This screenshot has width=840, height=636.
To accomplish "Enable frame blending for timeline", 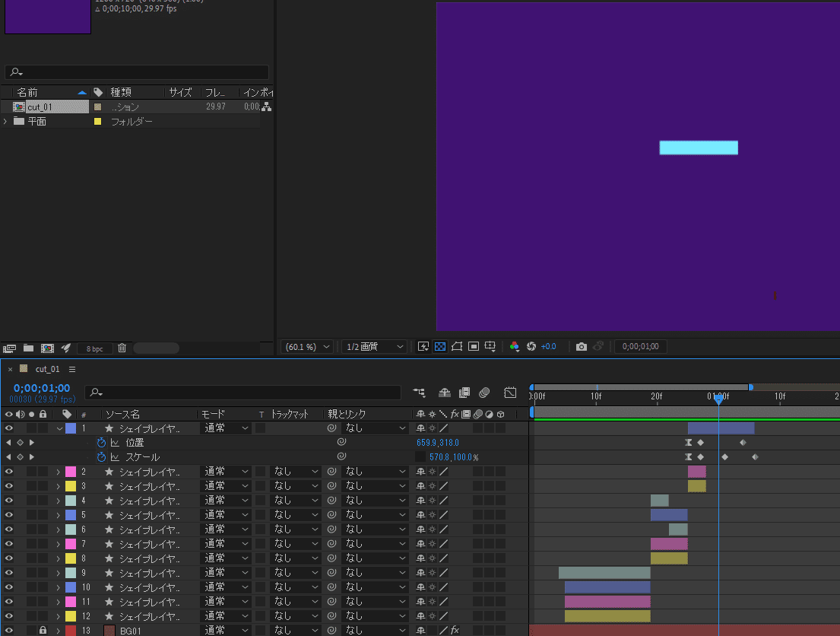I will click(464, 393).
